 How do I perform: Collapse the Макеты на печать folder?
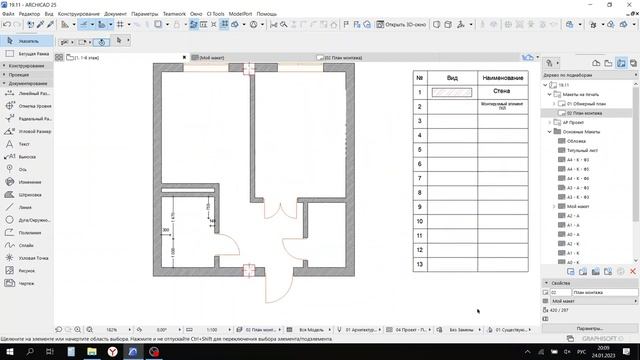point(549,94)
